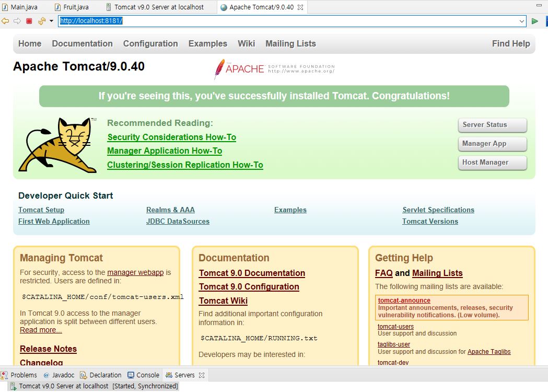Screen dimensions: 548x392
Task: Open the JDBC DataSources link
Action: [x=178, y=222]
